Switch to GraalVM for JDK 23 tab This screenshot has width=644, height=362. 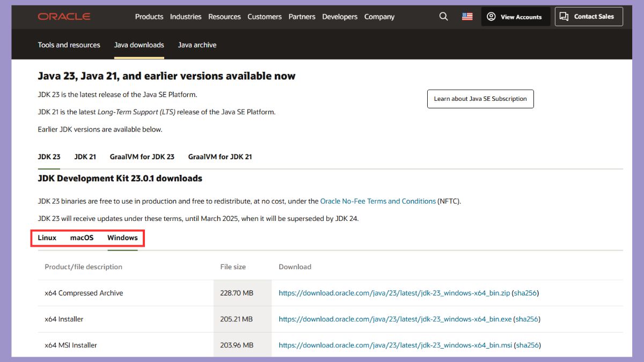142,157
